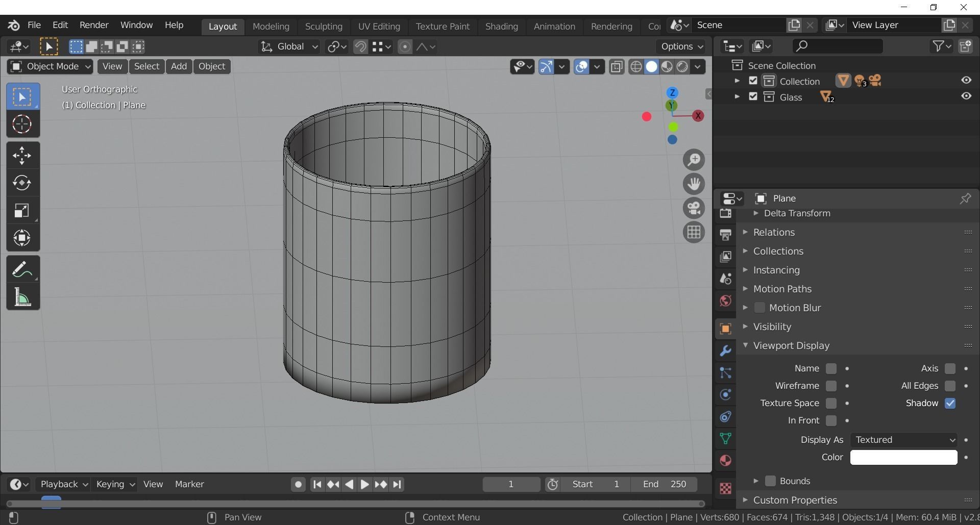
Task: Enable the Name display checkbox
Action: point(831,368)
